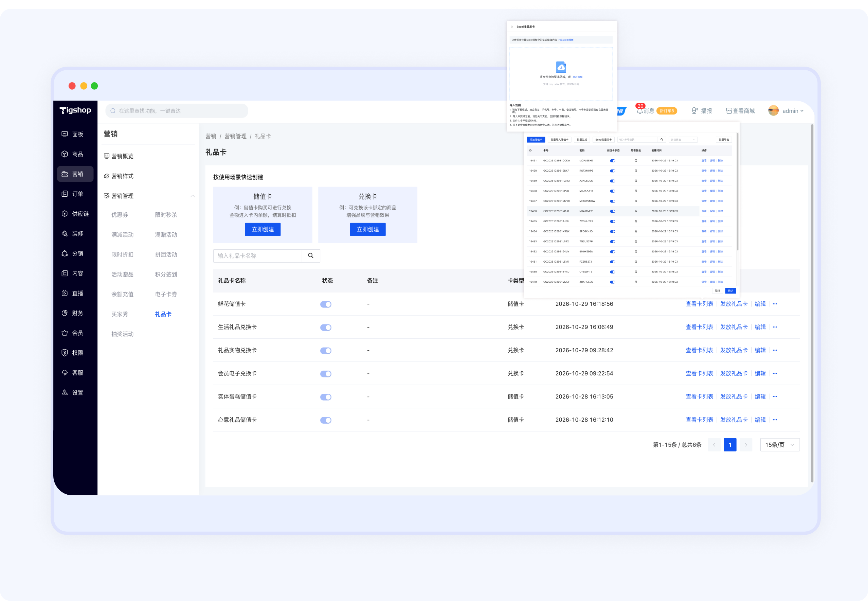Viewport: 868px width, 601px height.
Task: Open more actions (…) for 鲜花储值卡
Action: [775, 304]
